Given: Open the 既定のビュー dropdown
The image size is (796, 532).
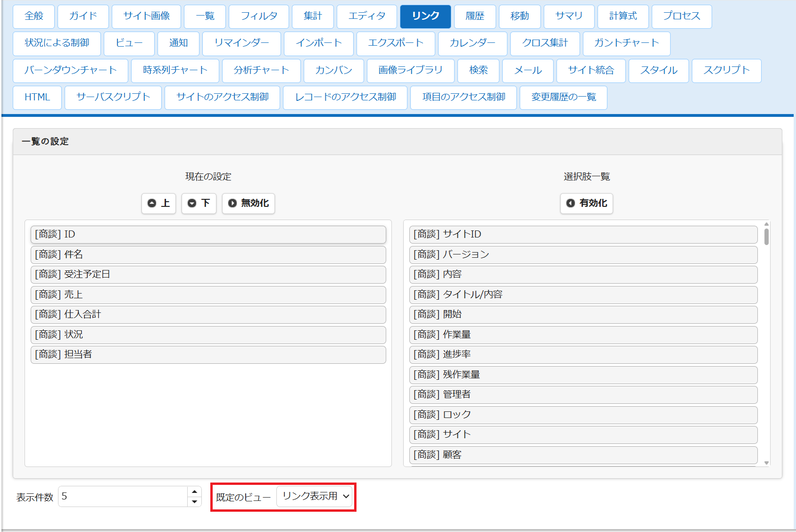Looking at the screenshot, I should click(315, 496).
